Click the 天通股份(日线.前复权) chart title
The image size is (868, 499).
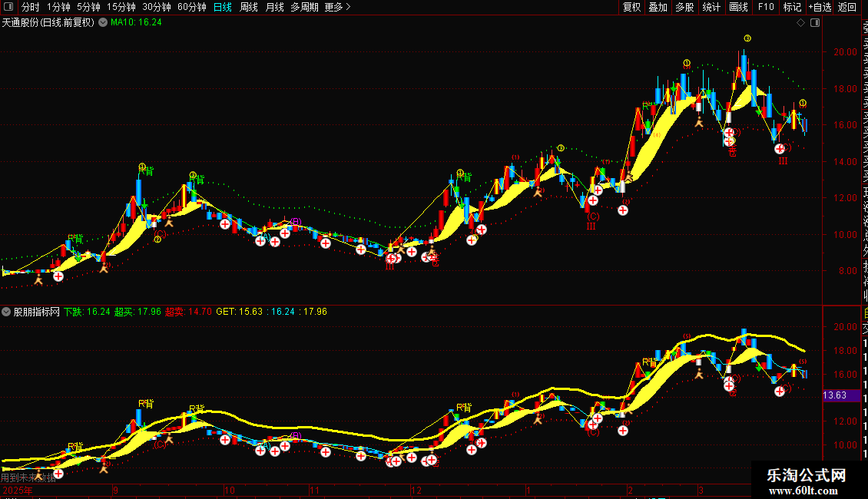coord(48,23)
